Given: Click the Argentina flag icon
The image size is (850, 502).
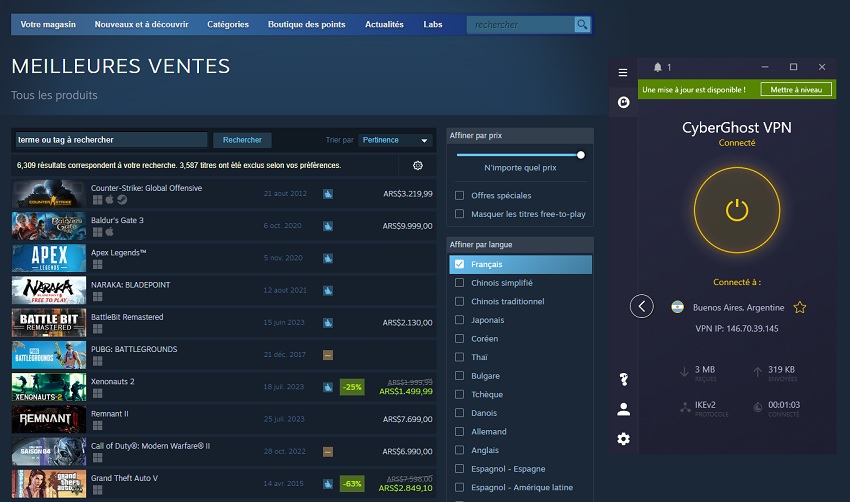Looking at the screenshot, I should (677, 307).
